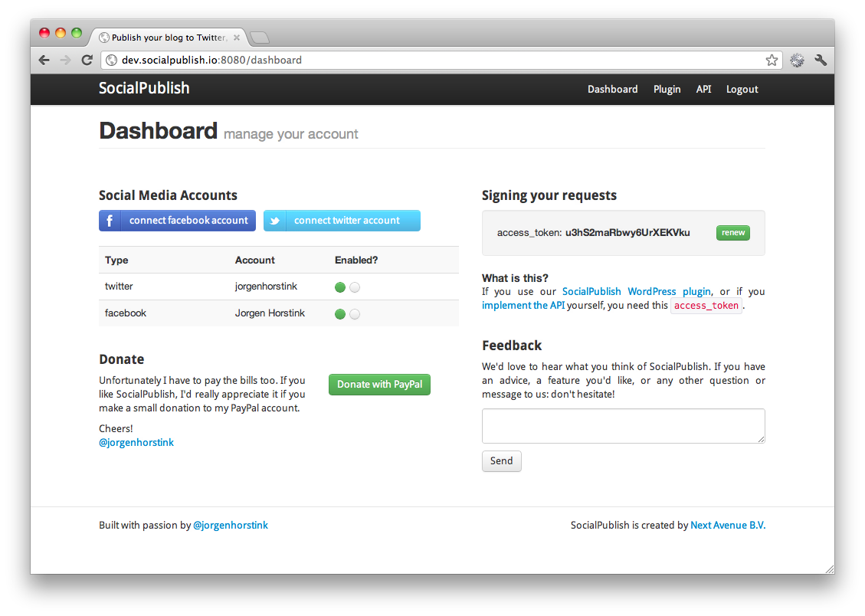Click the 'Account' column header
Image resolution: width=865 pixels, height=616 pixels.
tap(255, 260)
